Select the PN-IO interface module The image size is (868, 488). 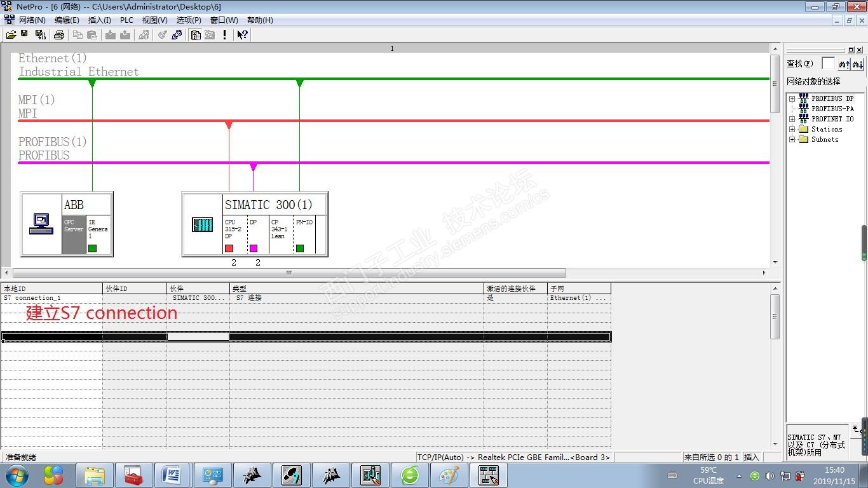[x=304, y=234]
